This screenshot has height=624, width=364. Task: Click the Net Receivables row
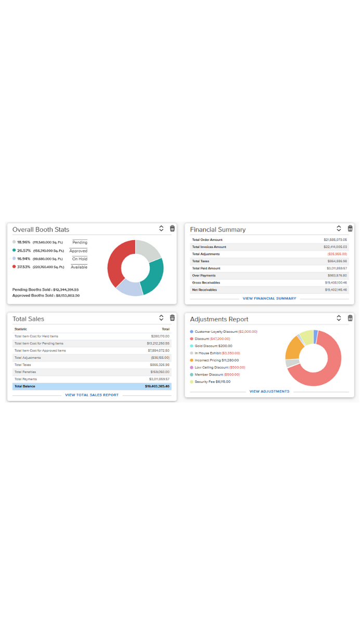269,290
